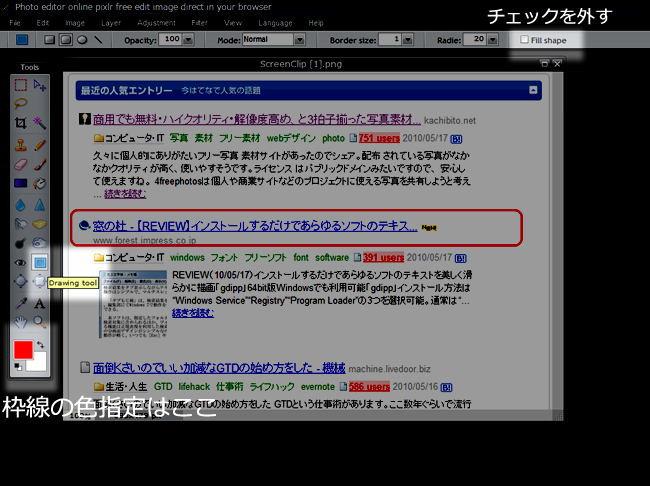Select the Eraser tool
The width and height of the screenshot is (650, 486).
point(21,165)
